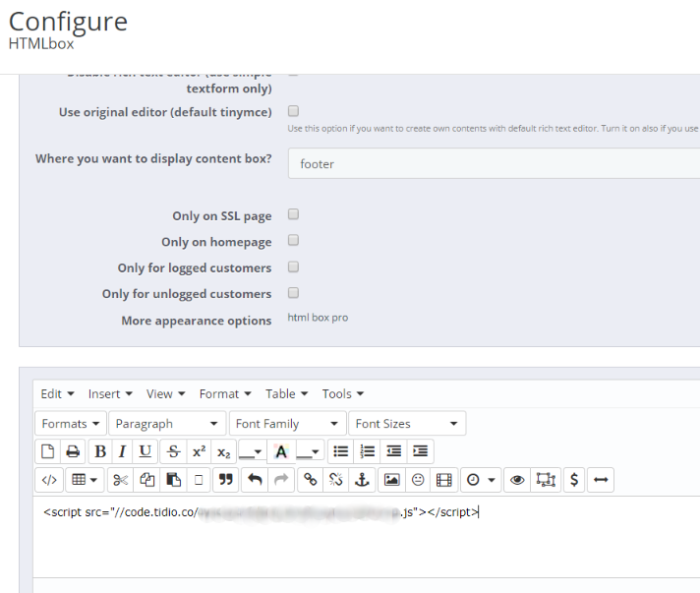Open text color dropdown arrow
Image resolution: width=700 pixels, height=593 pixels.
point(258,451)
